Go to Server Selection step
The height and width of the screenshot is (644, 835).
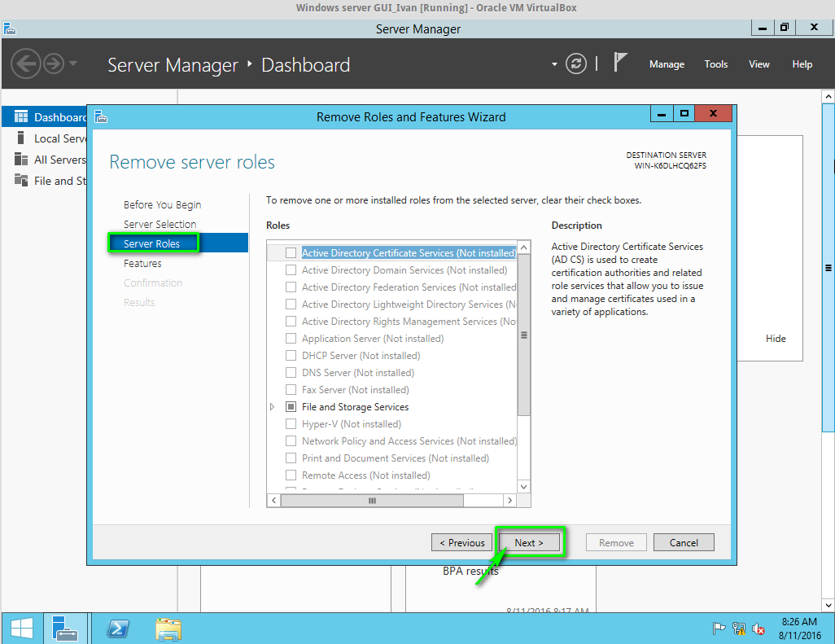160,224
